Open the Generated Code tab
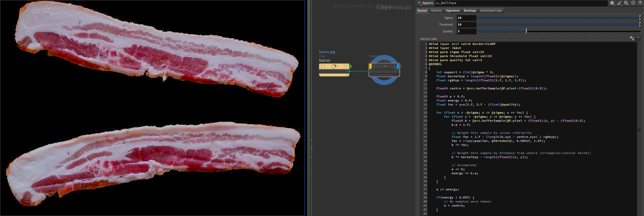This screenshot has height=216, width=644. pyautogui.click(x=491, y=11)
